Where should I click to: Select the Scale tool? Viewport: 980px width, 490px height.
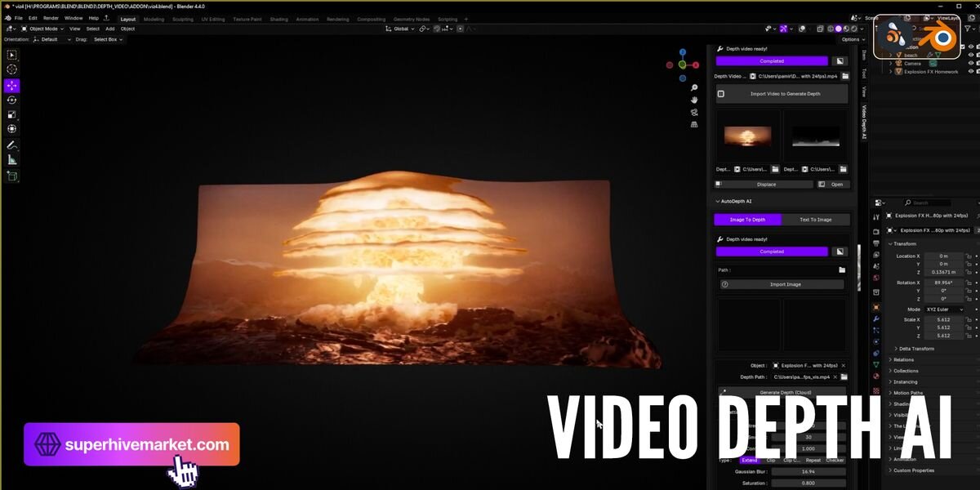(12, 114)
